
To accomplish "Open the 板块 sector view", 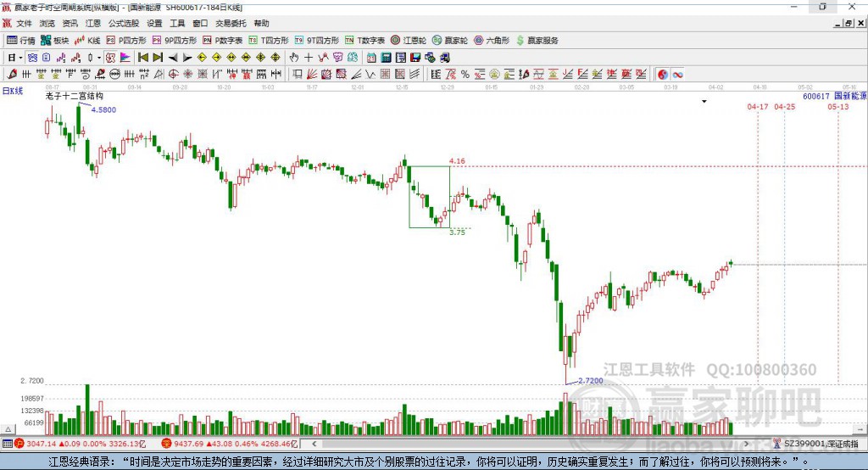I will (55, 41).
